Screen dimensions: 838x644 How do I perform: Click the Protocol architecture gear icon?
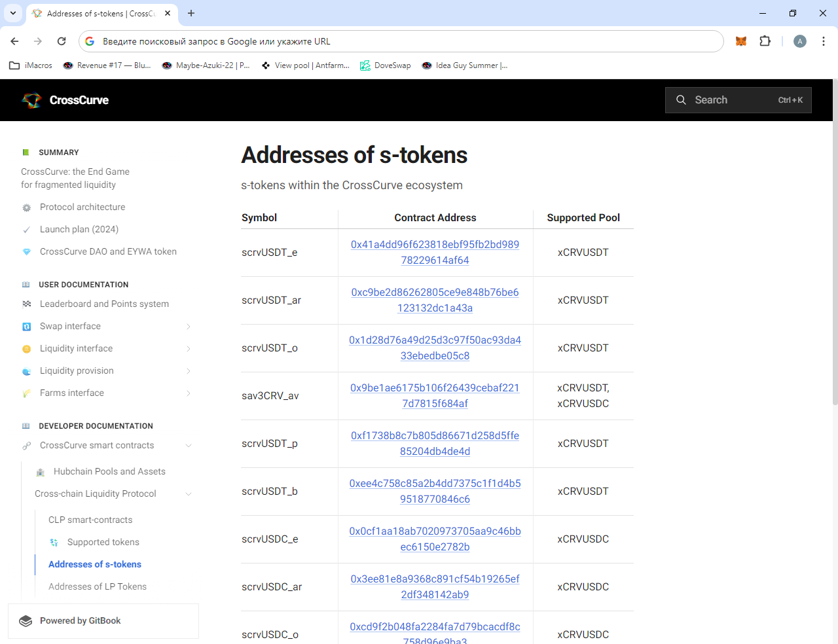tap(26, 207)
